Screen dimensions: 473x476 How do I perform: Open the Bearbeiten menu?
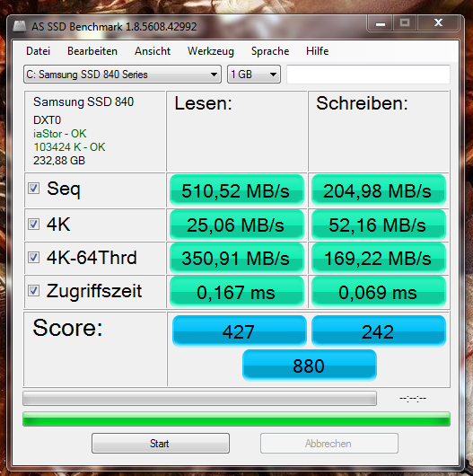pyautogui.click(x=92, y=51)
